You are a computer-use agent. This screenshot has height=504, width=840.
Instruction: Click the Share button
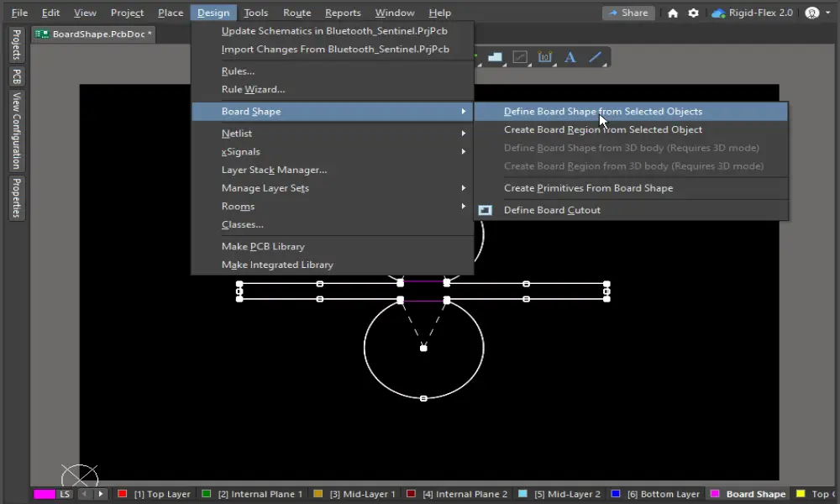point(628,13)
